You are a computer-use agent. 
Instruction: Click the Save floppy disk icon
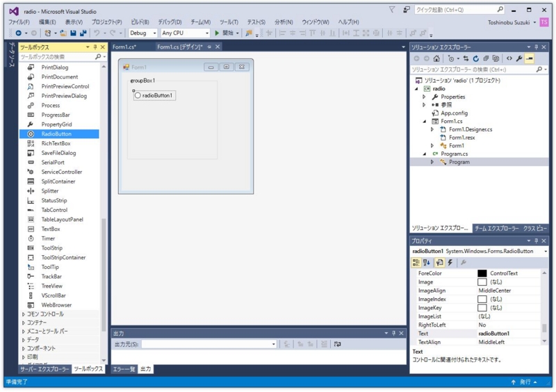(x=74, y=33)
